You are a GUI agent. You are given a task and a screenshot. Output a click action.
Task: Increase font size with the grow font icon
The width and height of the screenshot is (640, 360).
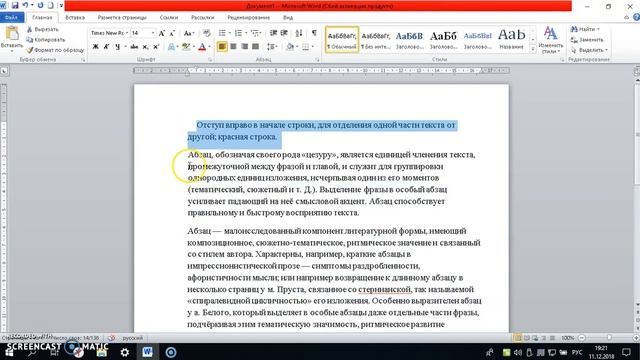coord(162,33)
